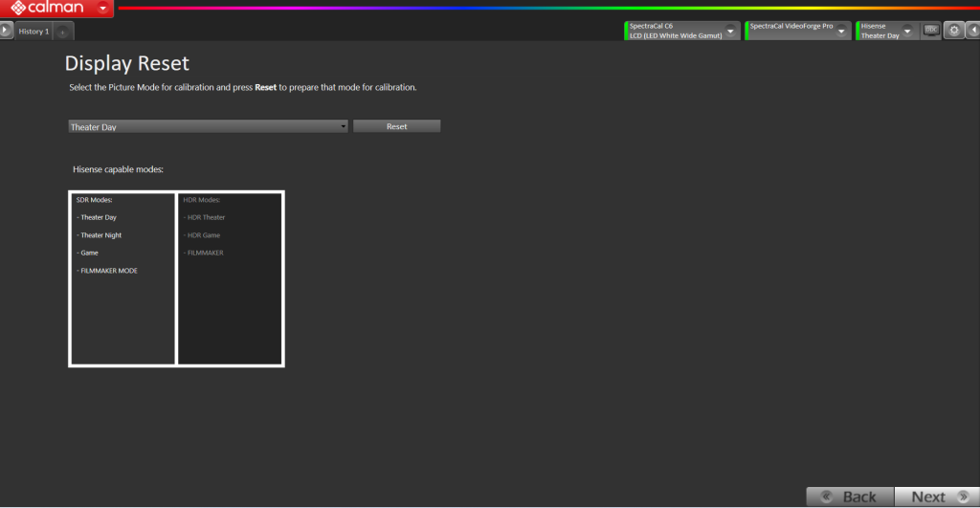Screen dimensions: 980x508
Task: Expand right panel with left arrow
Action: coord(973,31)
